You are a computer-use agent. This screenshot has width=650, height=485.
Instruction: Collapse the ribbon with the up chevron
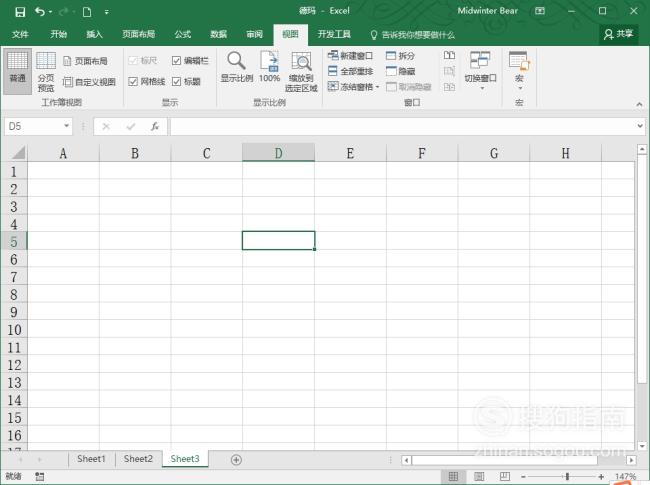click(x=639, y=104)
